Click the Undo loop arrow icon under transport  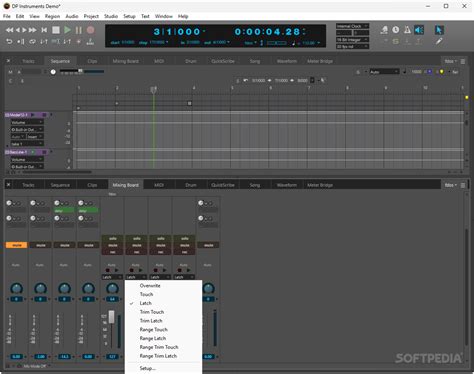[x=9, y=41]
